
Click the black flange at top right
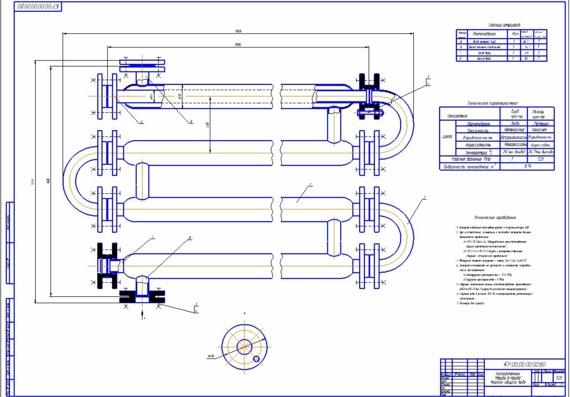pos(369,95)
